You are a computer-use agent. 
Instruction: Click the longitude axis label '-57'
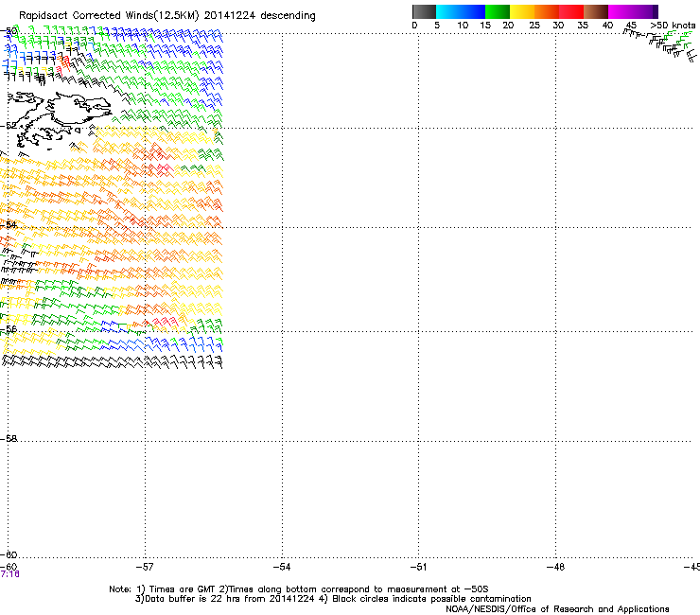pos(145,567)
